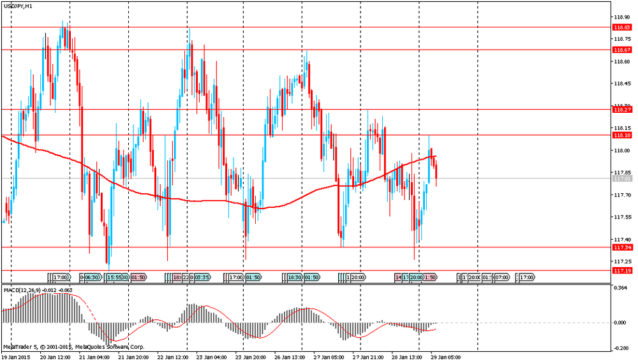Image resolution: width=638 pixels, height=364 pixels.
Task: Open the 15:55 event's neighboring pink 01:50 flag
Action: pos(138,277)
